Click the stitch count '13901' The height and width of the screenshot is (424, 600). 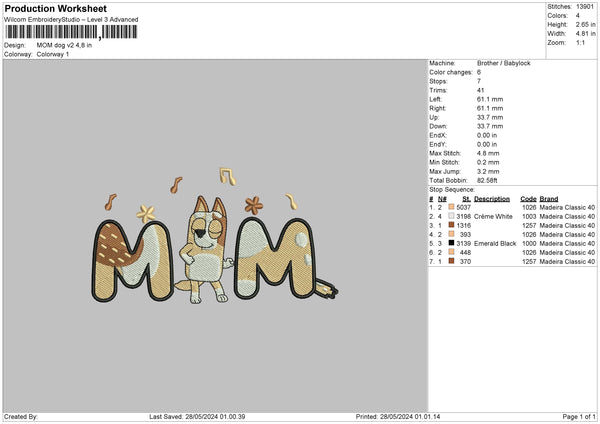pyautogui.click(x=585, y=7)
